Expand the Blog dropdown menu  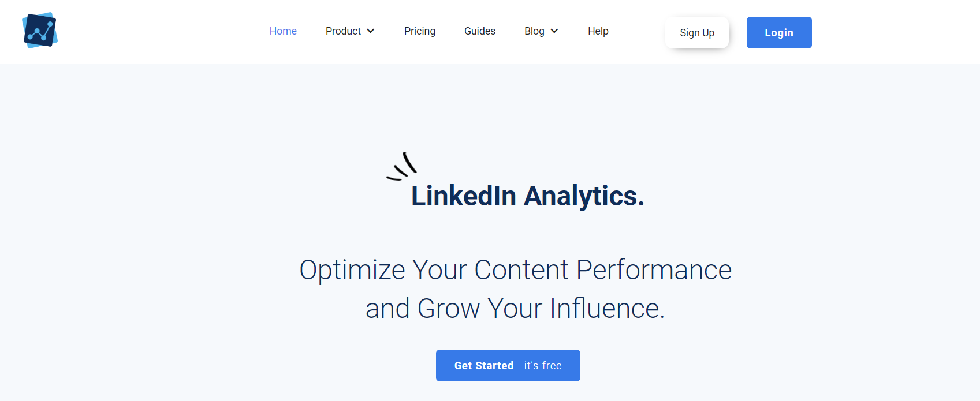click(541, 31)
